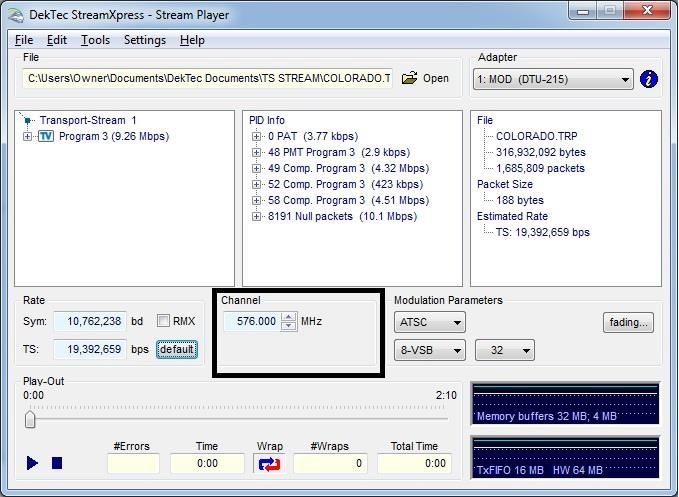Click the Memory buffers 32 MB graph
Screen dimensions: 679x497
565,403
